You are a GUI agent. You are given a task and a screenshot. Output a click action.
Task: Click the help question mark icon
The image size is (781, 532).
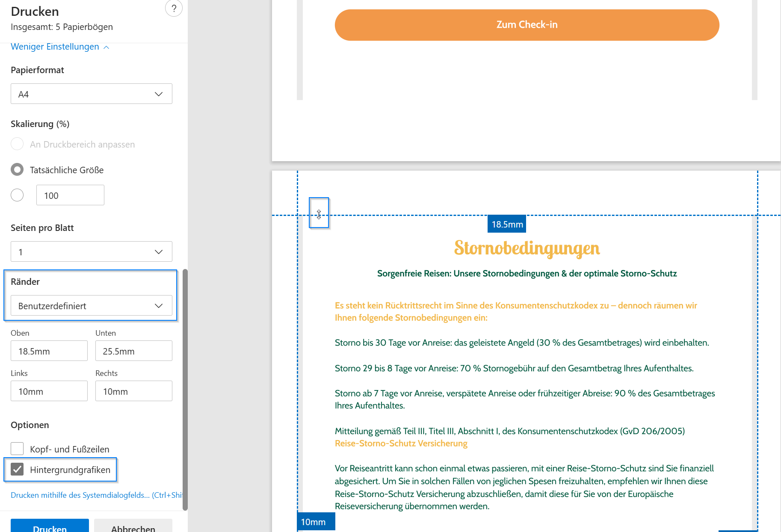tap(174, 9)
